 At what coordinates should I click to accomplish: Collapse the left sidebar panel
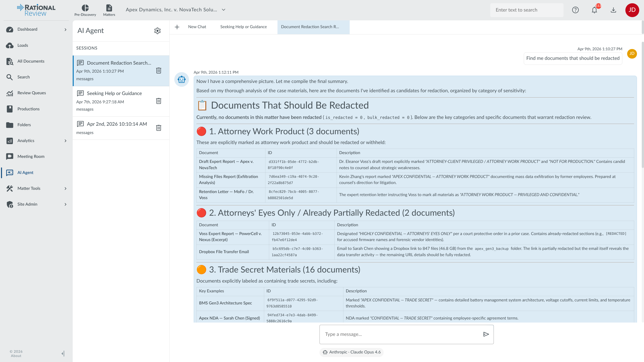(63, 353)
